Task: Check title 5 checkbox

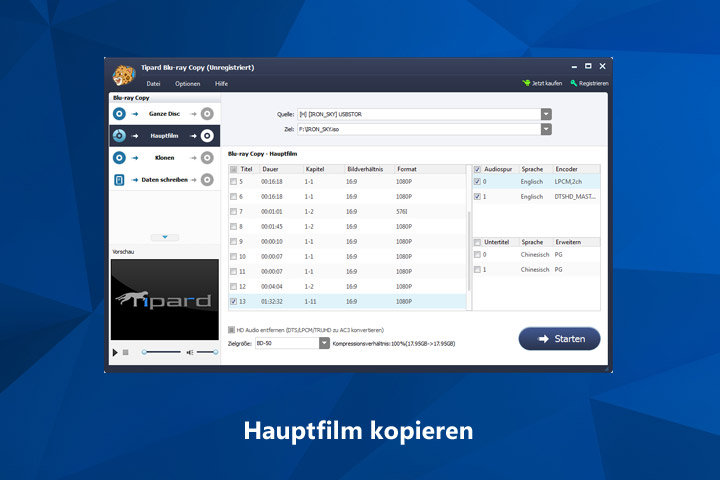Action: 234,181
